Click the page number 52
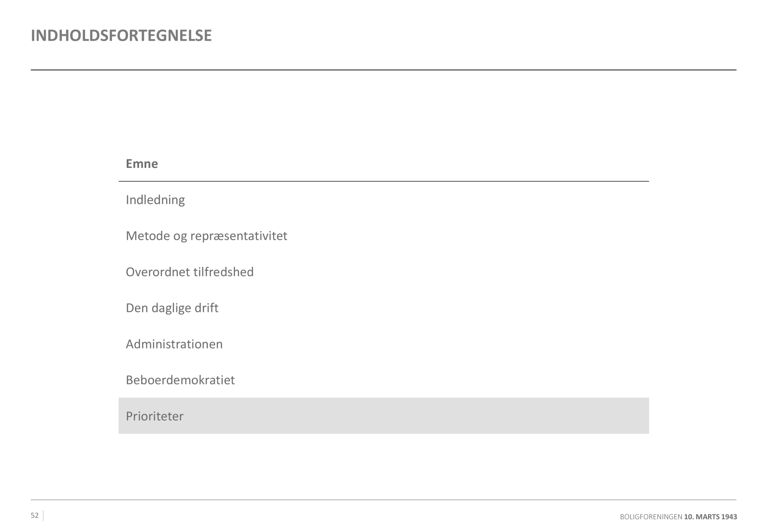 [x=35, y=515]
